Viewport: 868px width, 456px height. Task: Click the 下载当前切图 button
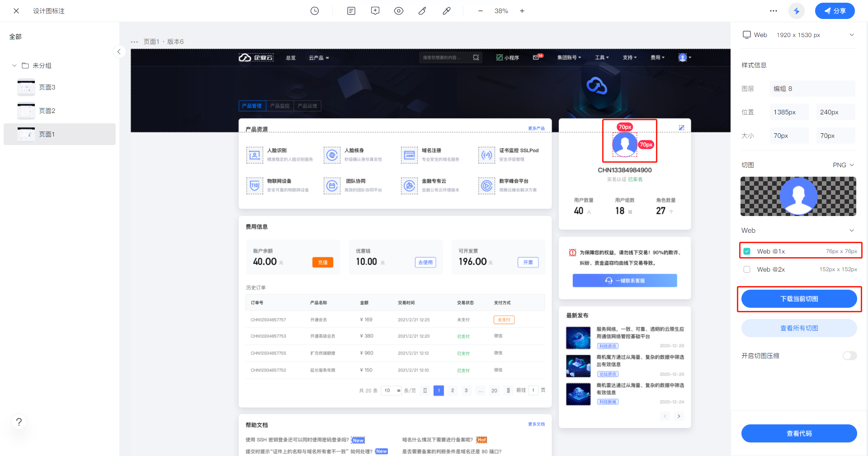(x=799, y=299)
